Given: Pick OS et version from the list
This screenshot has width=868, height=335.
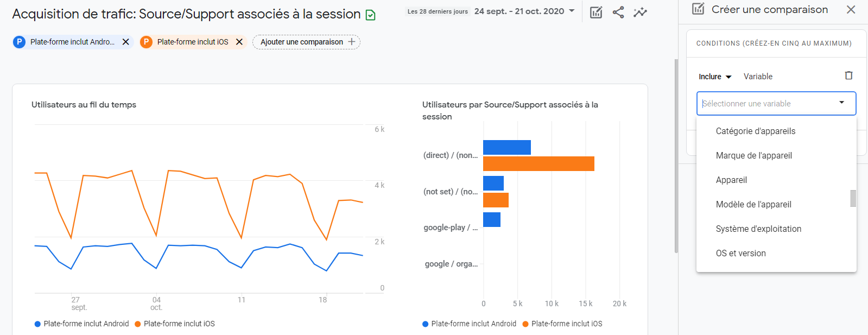Looking at the screenshot, I should (741, 253).
